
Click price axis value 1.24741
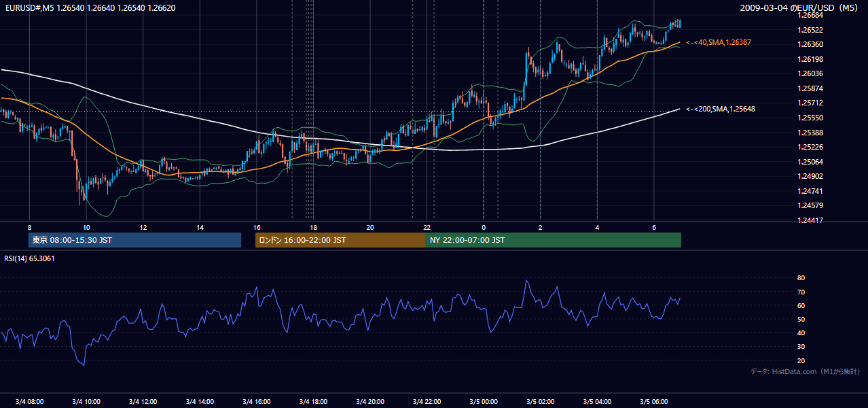coord(810,191)
